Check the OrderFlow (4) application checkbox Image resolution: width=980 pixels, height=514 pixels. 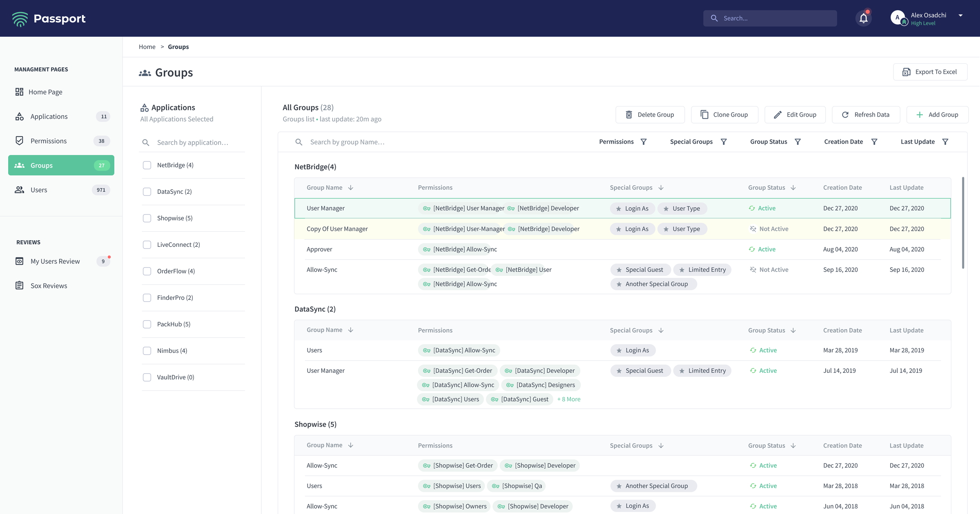point(147,271)
